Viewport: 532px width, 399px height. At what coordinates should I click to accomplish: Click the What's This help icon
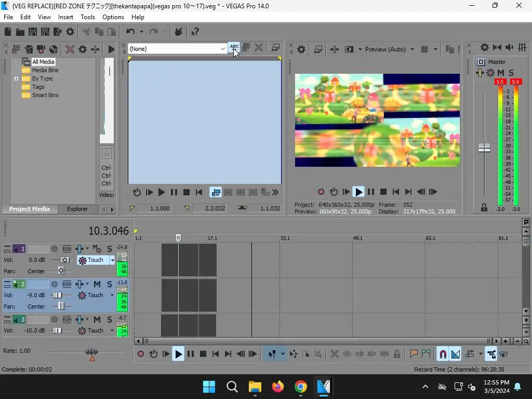pos(195,32)
